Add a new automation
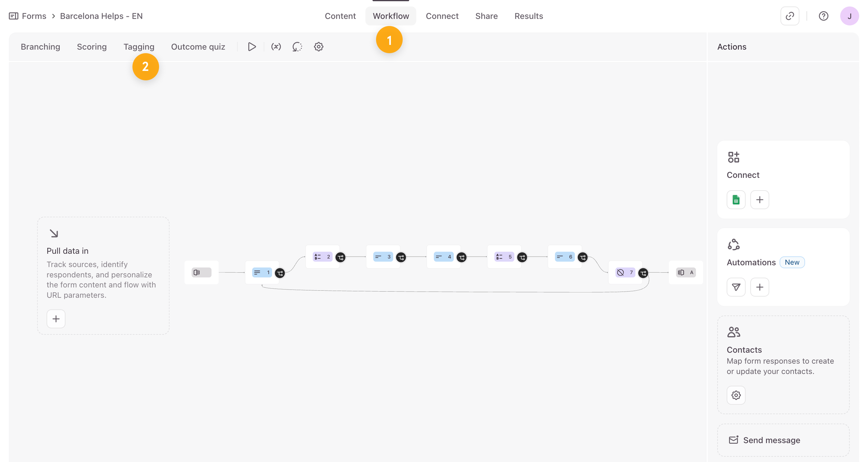 [759, 287]
